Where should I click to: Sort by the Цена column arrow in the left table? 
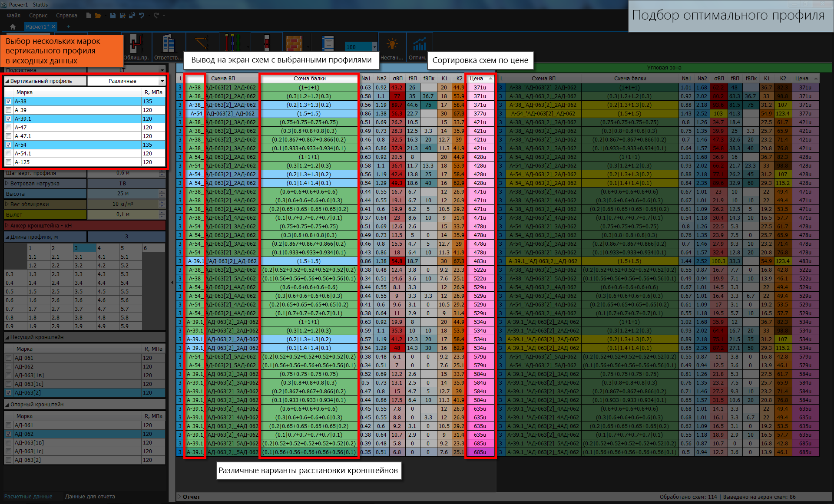pos(491,79)
